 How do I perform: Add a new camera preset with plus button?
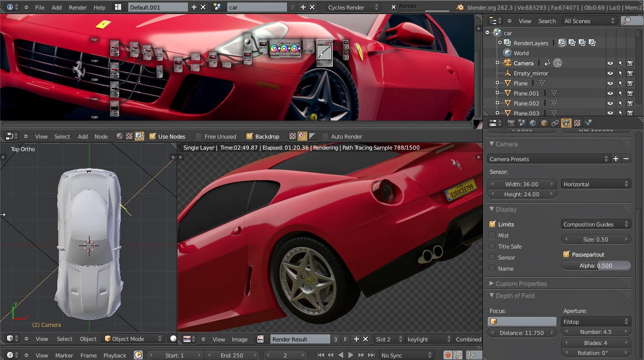(x=616, y=159)
